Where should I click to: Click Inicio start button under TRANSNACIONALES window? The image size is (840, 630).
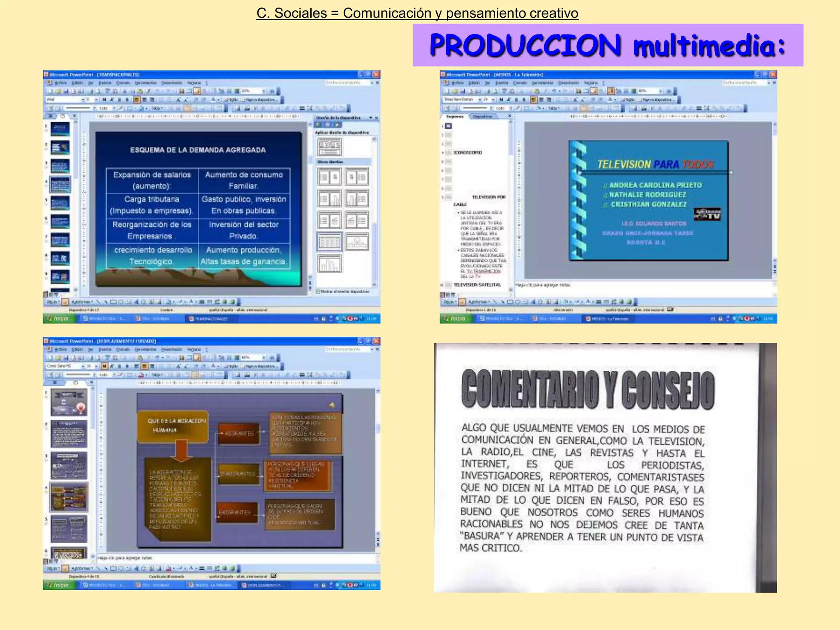59,319
